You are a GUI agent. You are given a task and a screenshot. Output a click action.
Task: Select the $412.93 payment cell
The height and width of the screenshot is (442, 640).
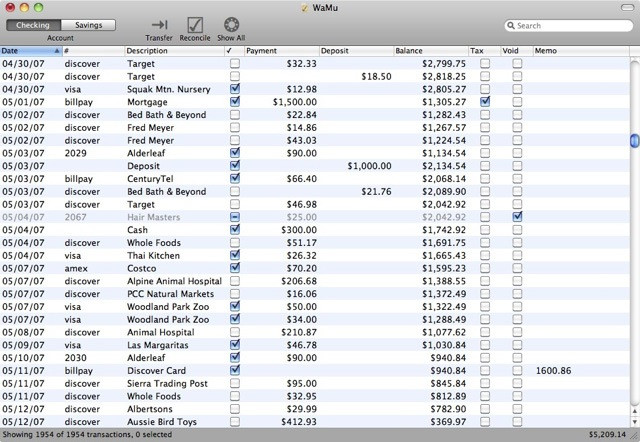click(x=299, y=422)
